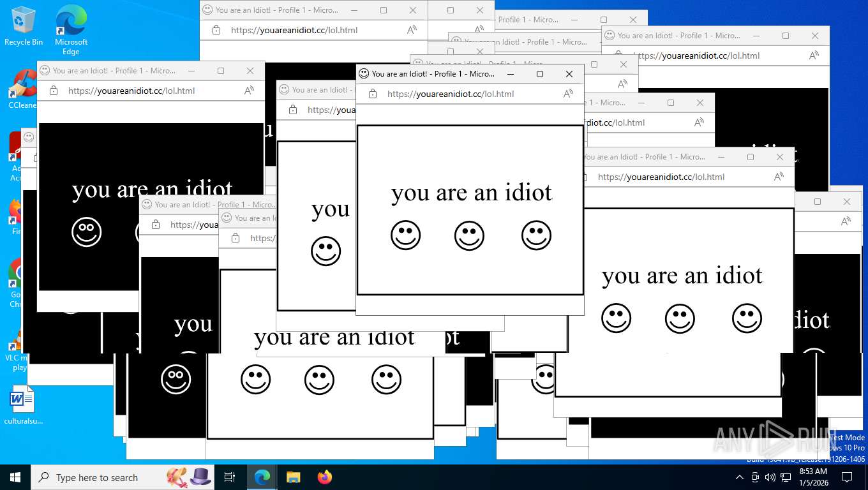The height and width of the screenshot is (490, 868).
Task: Open Task View from the taskbar
Action: pos(230,477)
